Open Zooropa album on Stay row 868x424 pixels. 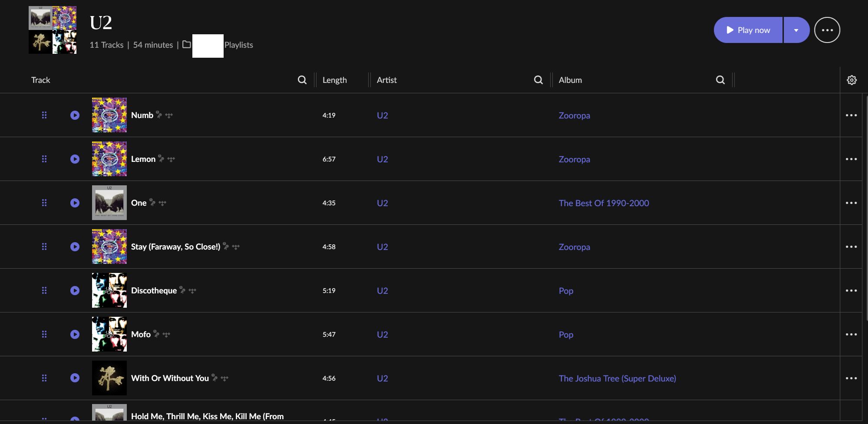pos(574,247)
